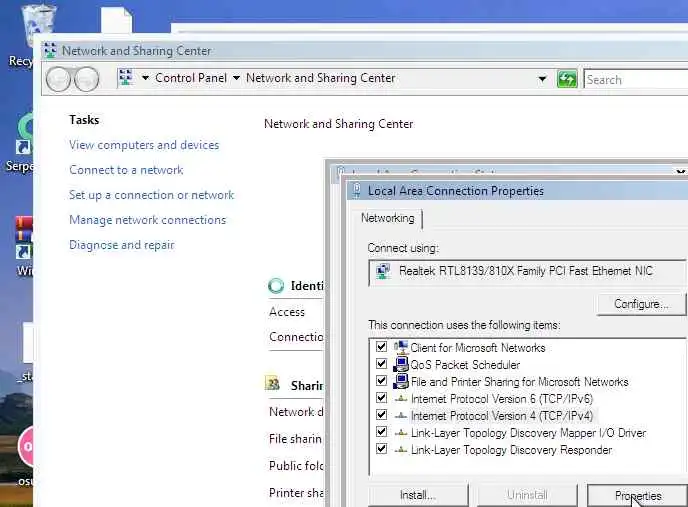
Task: Click the Topology Discovery Mapper I/O Driver icon
Action: coord(401,432)
